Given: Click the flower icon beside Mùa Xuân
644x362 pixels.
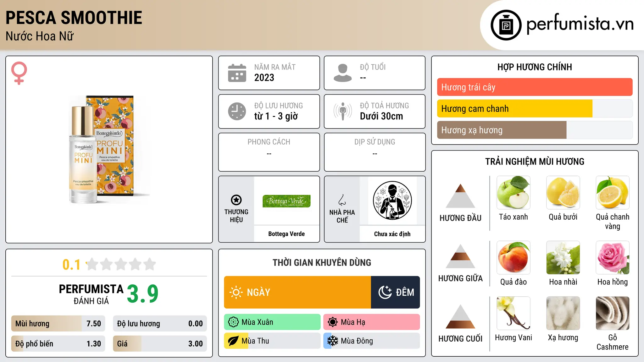Looking at the screenshot, I should [233, 322].
